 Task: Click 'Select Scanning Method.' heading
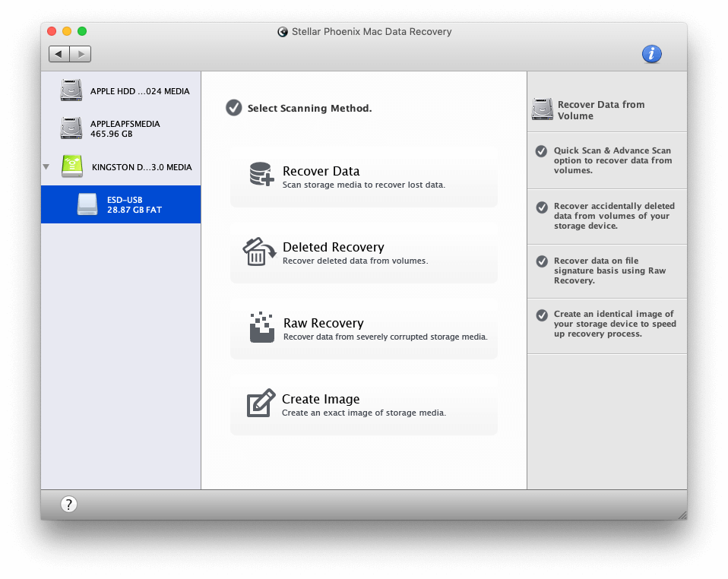click(x=309, y=108)
